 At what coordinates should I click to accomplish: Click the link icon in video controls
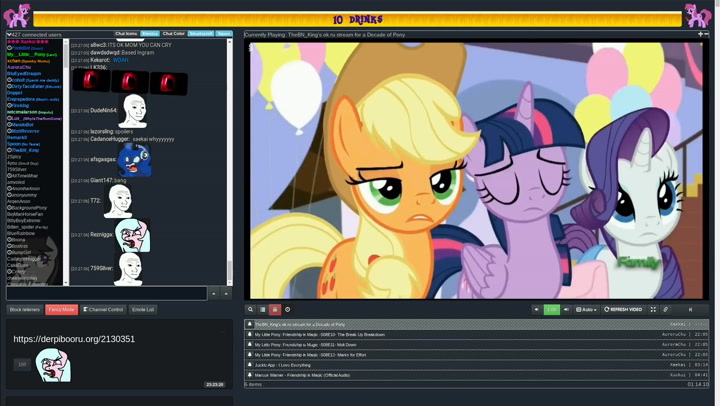(x=666, y=310)
